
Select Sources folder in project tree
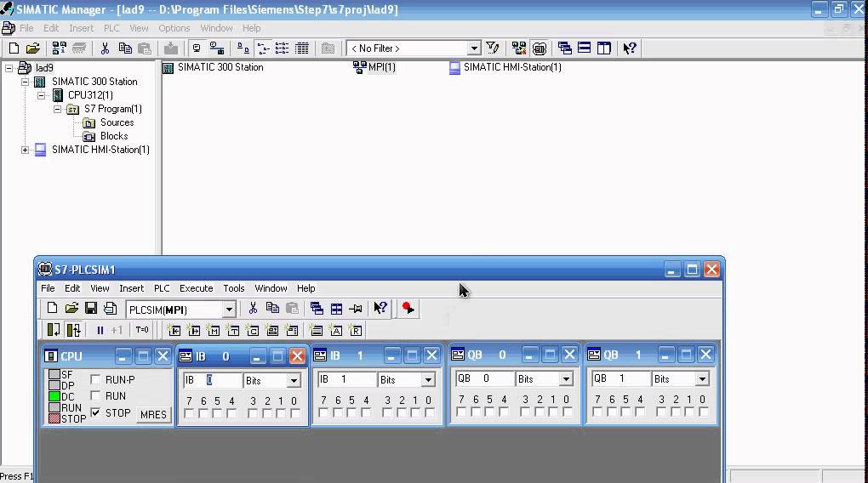coord(117,122)
